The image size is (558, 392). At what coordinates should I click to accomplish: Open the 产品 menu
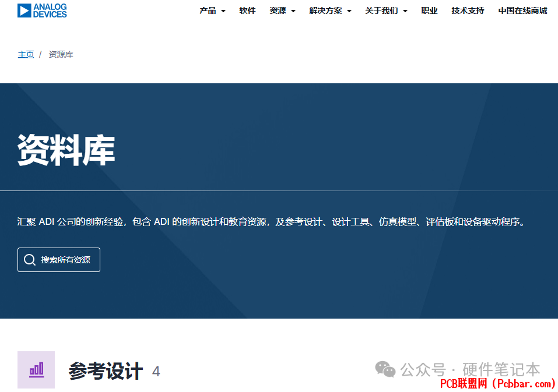[x=208, y=10]
